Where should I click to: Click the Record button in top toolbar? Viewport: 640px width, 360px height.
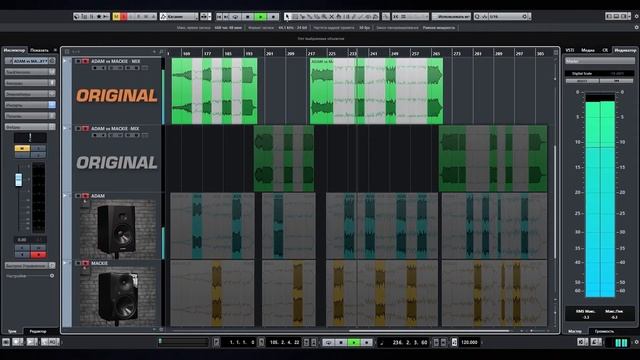coord(273,17)
